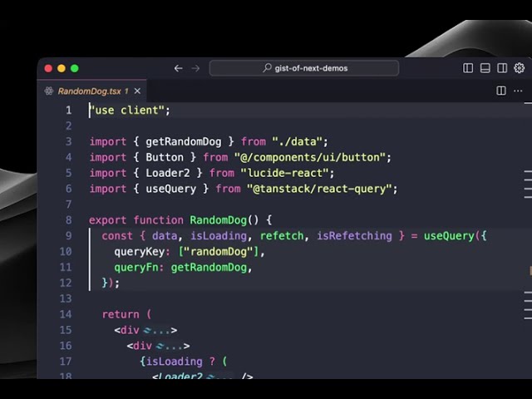Click the export keyword on line 8
Image resolution: width=532 pixels, height=399 pixels.
pyautogui.click(x=107, y=220)
